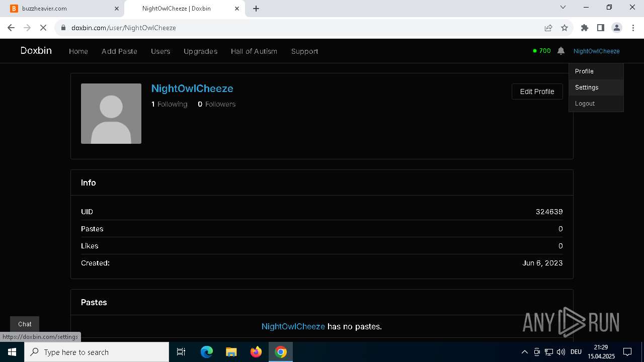The image size is (644, 362).
Task: Launch Firefox from taskbar
Action: click(256, 352)
